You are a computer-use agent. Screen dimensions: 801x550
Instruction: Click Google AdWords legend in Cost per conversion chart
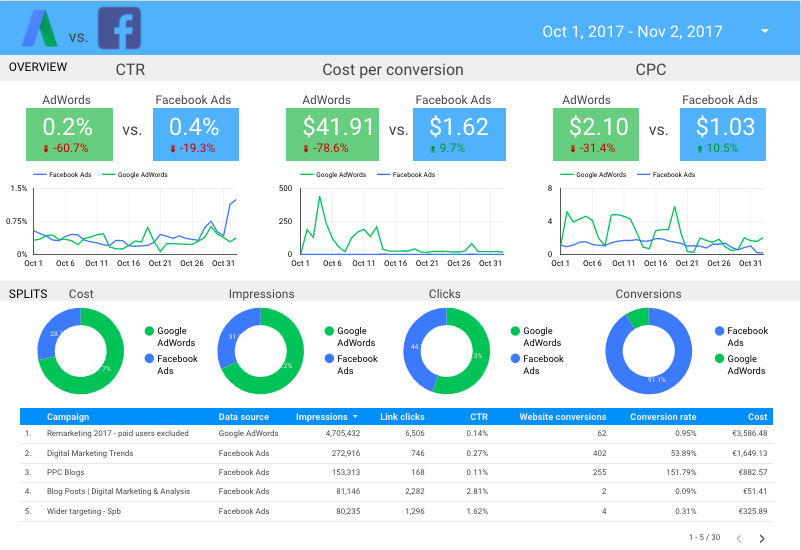click(x=333, y=175)
